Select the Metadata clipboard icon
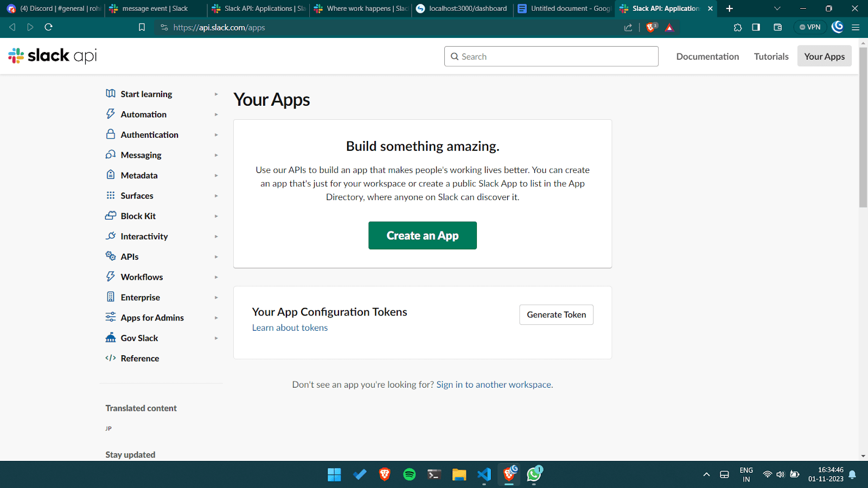 click(x=111, y=175)
